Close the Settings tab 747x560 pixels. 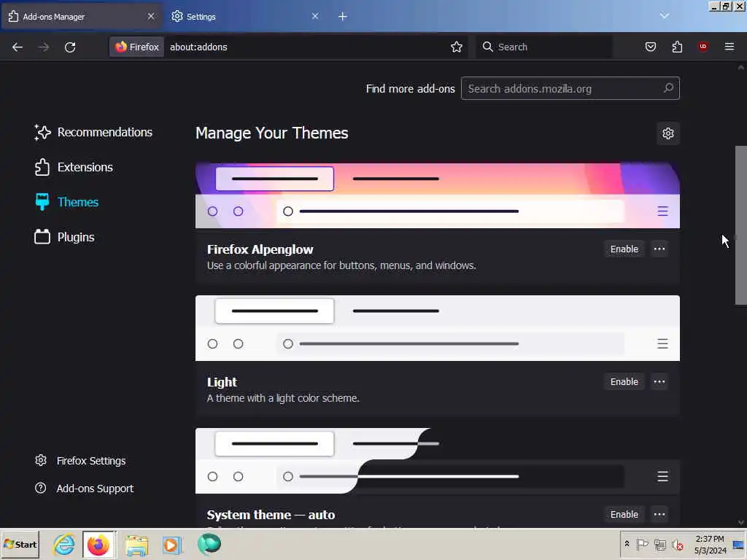pyautogui.click(x=315, y=16)
